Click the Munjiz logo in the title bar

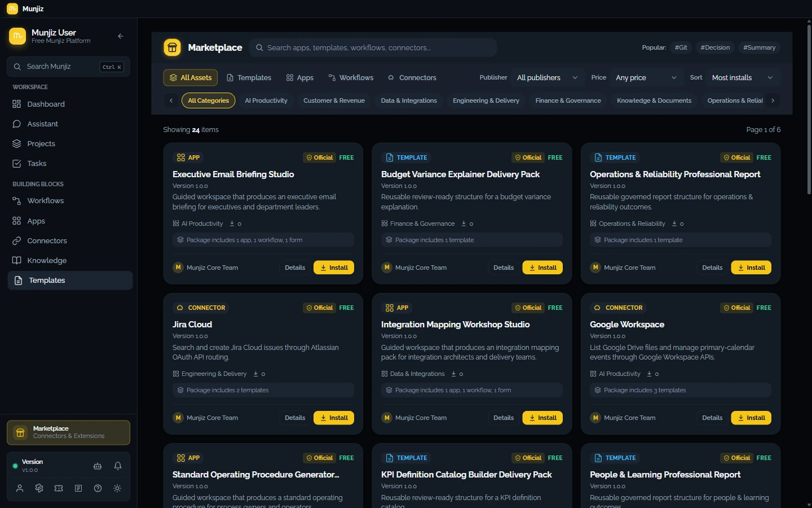(x=12, y=8)
